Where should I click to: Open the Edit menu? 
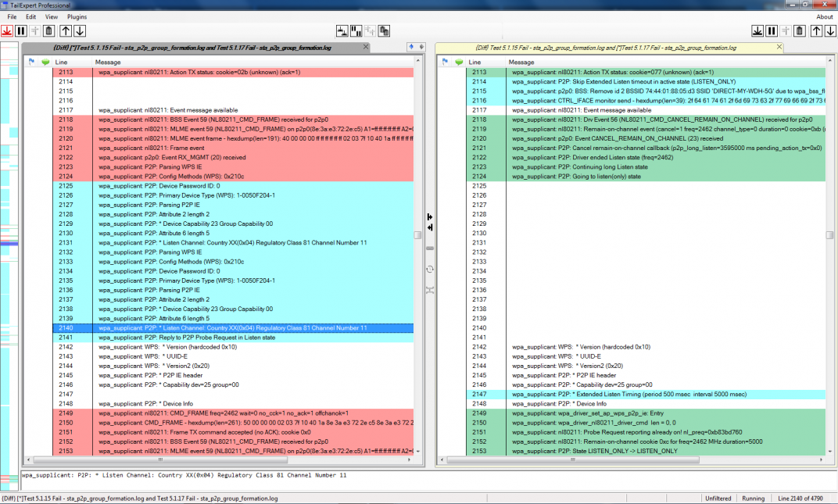click(30, 16)
